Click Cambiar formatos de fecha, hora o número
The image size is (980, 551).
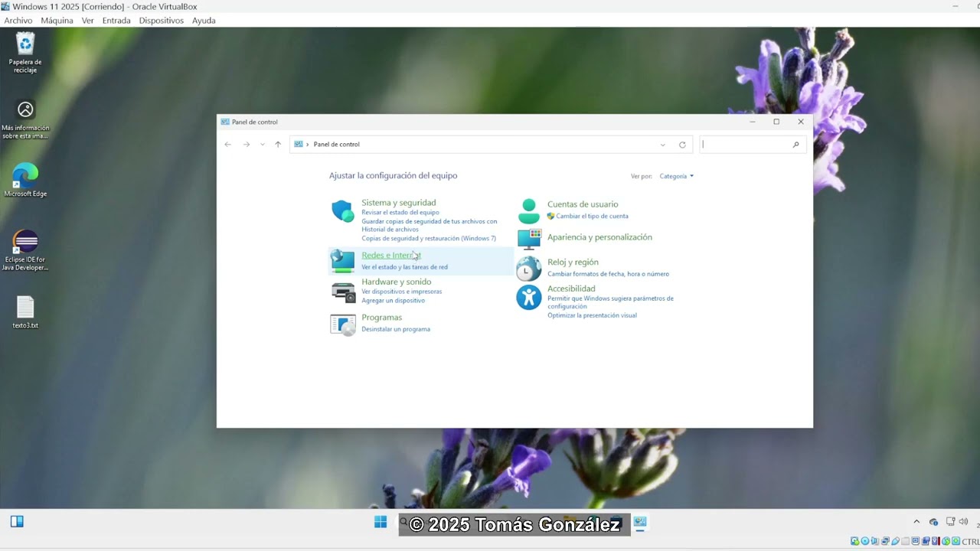click(x=608, y=274)
